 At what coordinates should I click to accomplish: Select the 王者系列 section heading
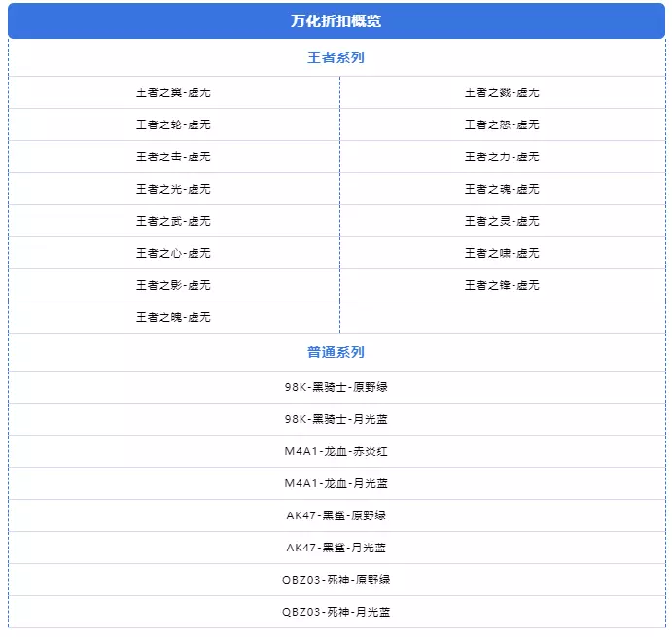[336, 57]
